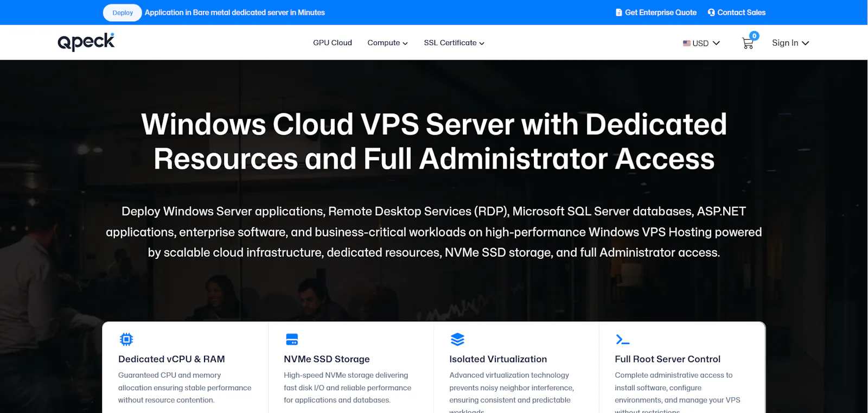Click the Dedicated vCPU & RAM chip icon
868x413 pixels.
(126, 339)
